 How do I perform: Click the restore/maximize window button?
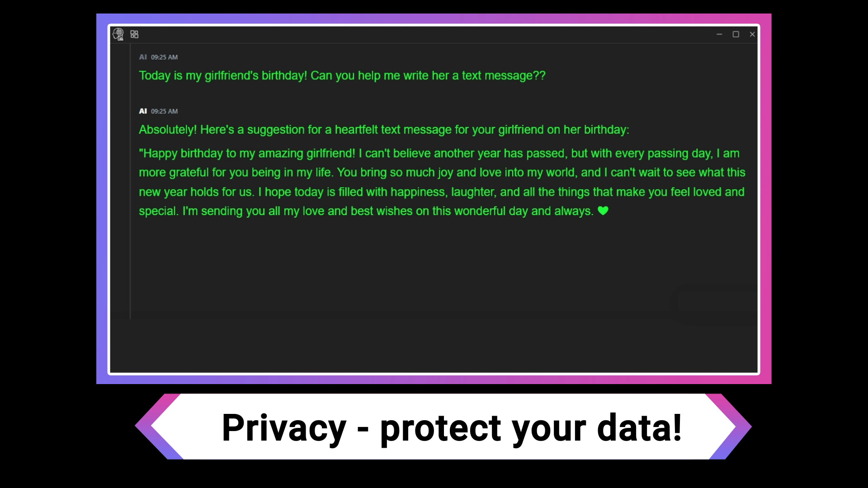click(x=736, y=34)
